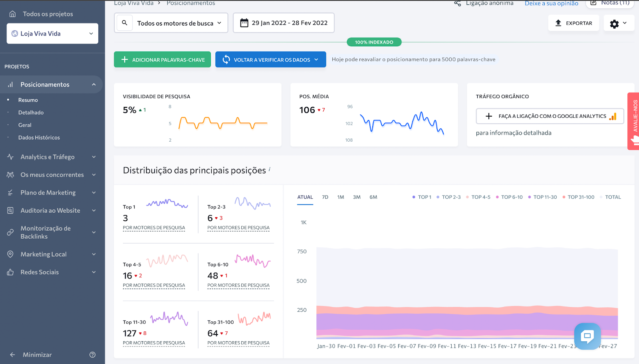Image resolution: width=639 pixels, height=364 pixels.
Task: Click POR MOTORES DE PESQUISA under Top 1
Action: click(154, 228)
